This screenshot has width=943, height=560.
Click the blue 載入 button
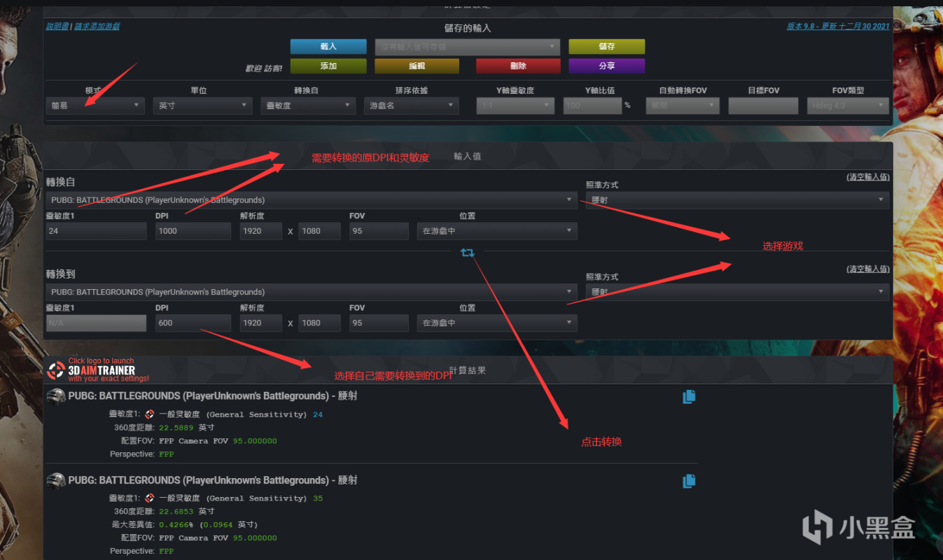328,46
